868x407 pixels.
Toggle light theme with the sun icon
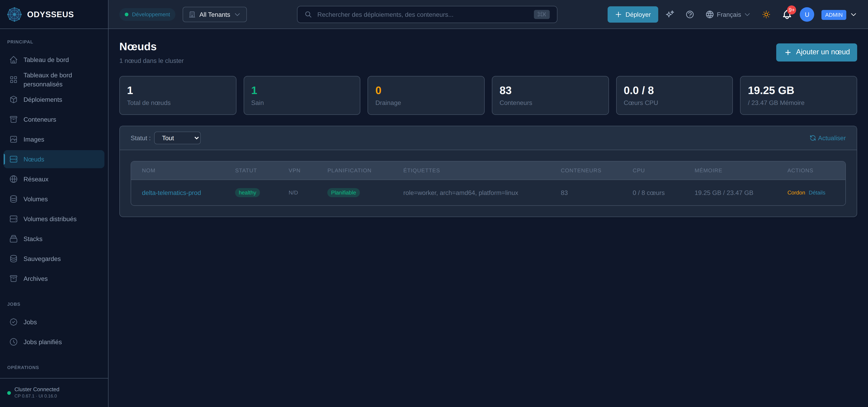pos(766,14)
